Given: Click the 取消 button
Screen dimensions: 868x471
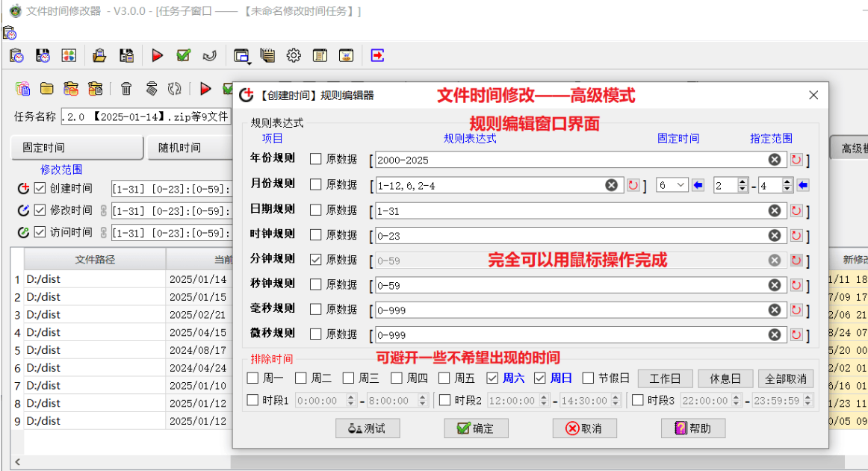Looking at the screenshot, I should (585, 428).
